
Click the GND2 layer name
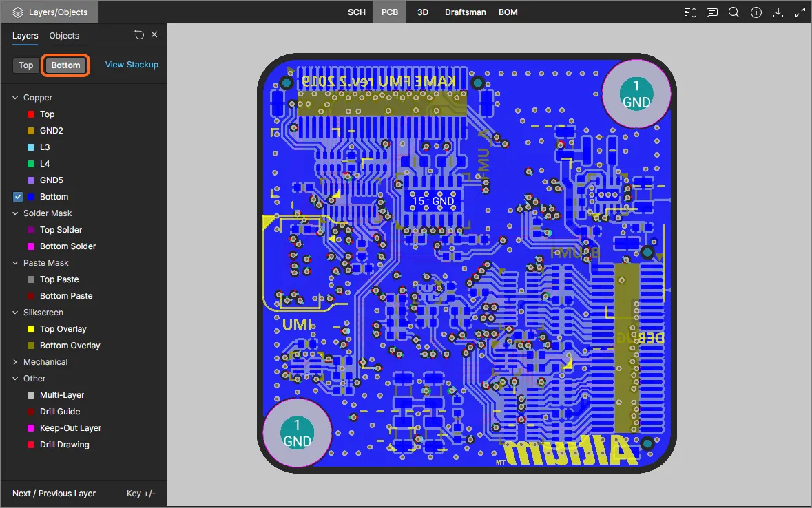(x=51, y=131)
